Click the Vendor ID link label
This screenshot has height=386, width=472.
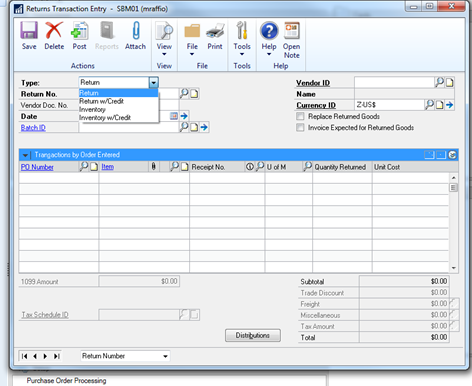tap(313, 83)
